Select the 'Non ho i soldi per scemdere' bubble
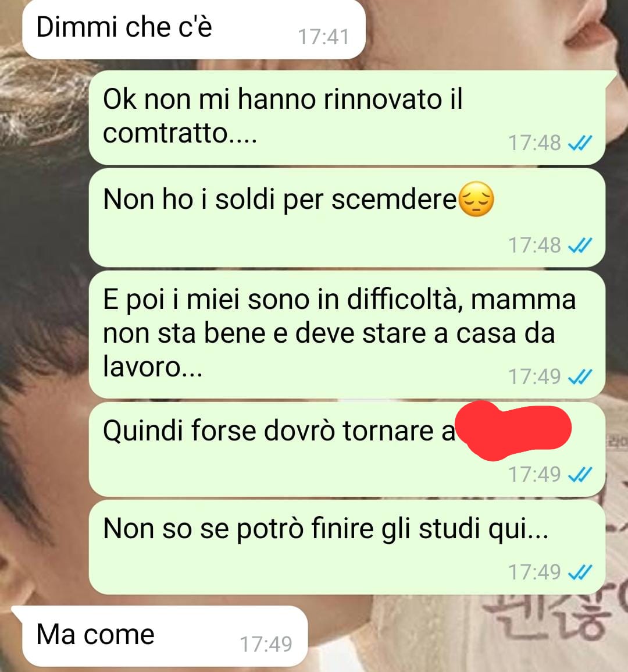628x672 pixels. 347,218
